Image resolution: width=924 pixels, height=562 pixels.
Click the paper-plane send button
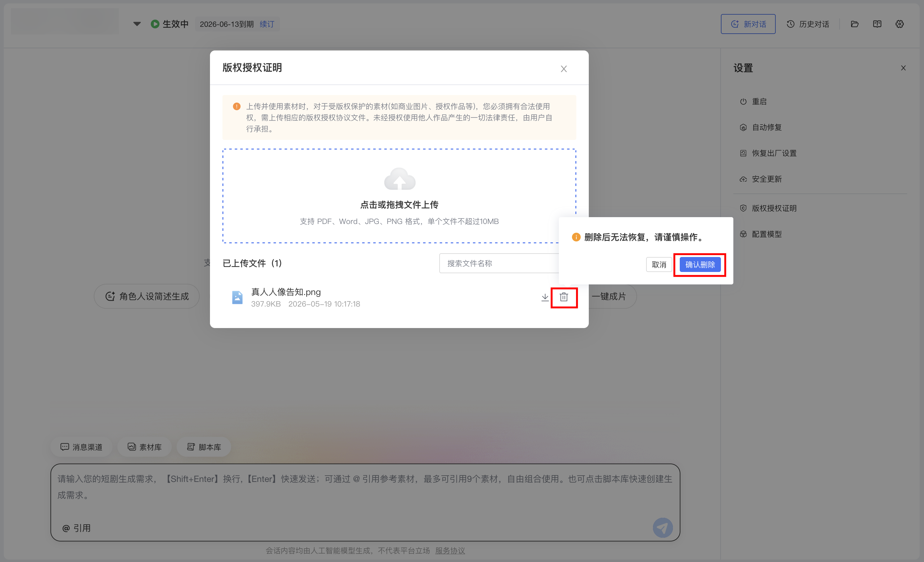pyautogui.click(x=663, y=528)
